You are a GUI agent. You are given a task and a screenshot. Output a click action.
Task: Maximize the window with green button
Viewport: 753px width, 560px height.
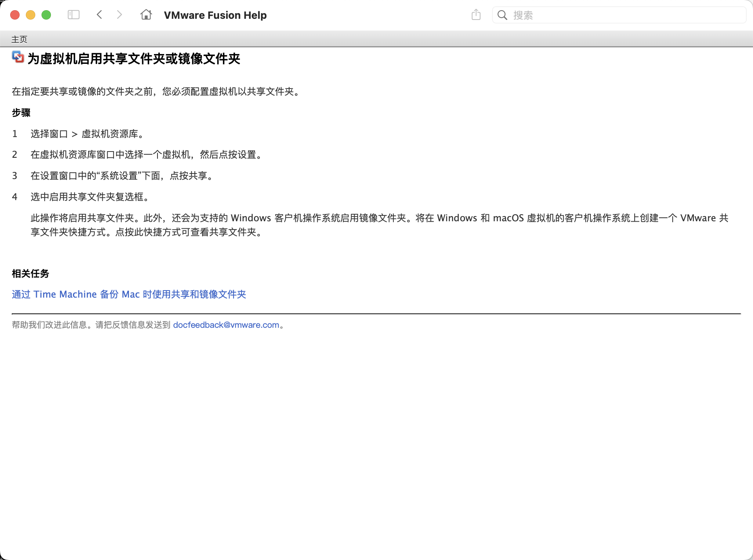(x=46, y=15)
